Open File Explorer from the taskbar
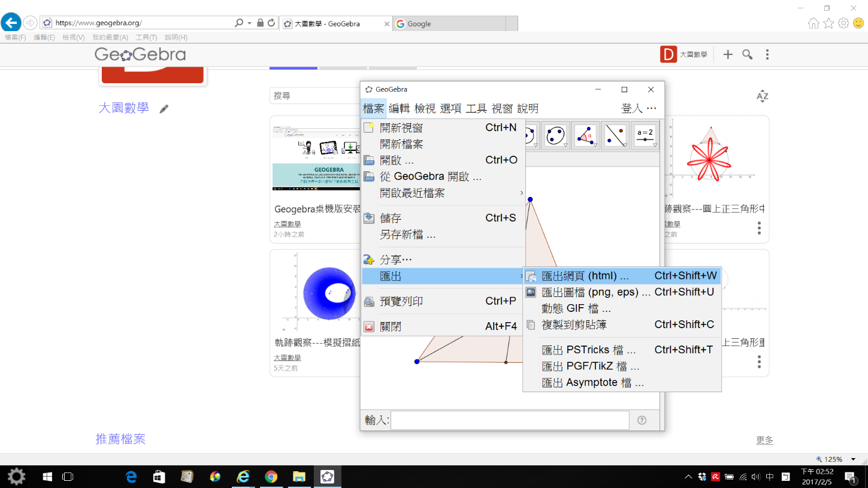Screen dimensions: 868x488 (299, 477)
